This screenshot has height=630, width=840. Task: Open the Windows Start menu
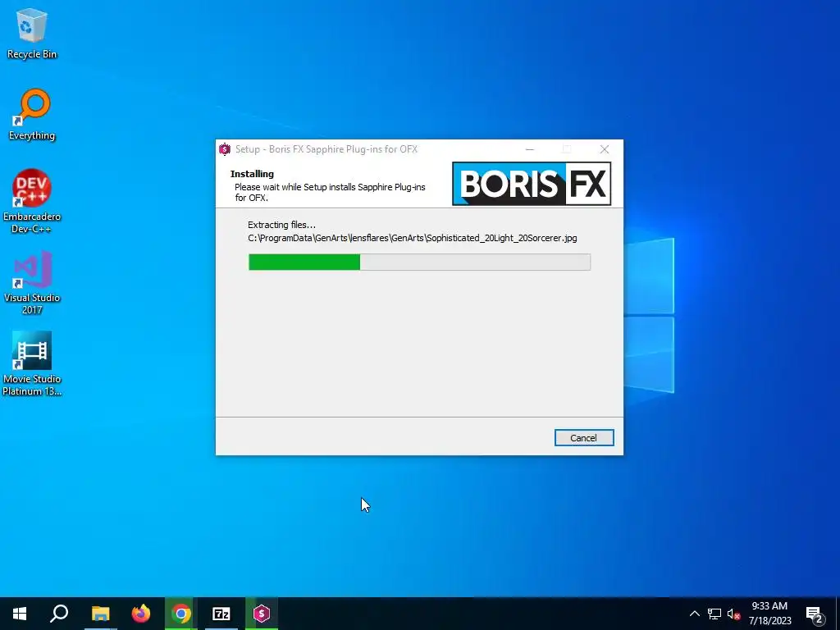click(x=20, y=614)
